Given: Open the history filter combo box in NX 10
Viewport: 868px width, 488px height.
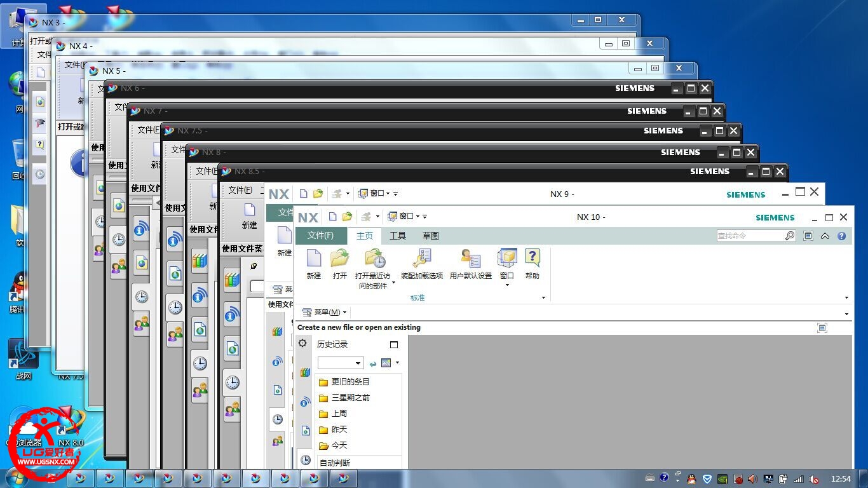Looking at the screenshot, I should tap(340, 363).
